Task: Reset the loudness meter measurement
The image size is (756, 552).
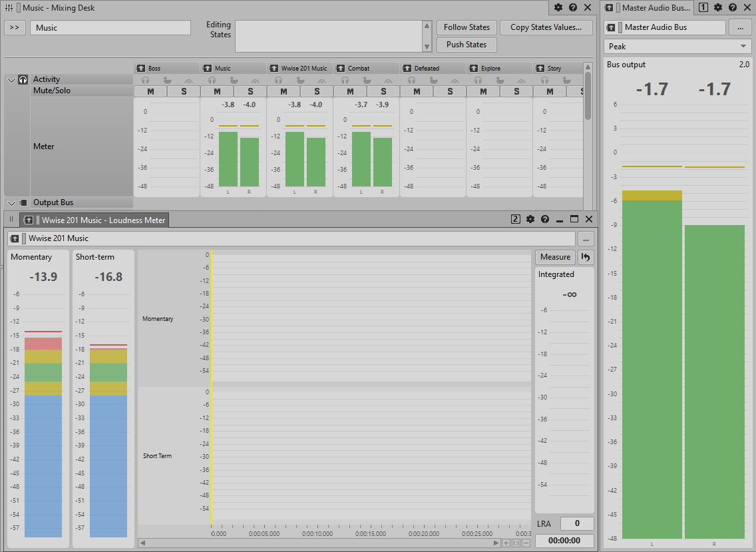Action: pyautogui.click(x=586, y=257)
